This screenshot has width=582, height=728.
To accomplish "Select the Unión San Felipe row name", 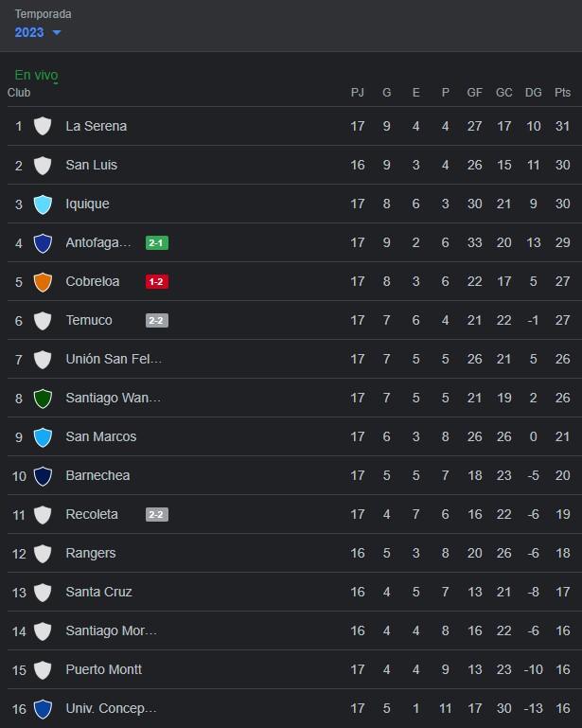I will (x=114, y=359).
